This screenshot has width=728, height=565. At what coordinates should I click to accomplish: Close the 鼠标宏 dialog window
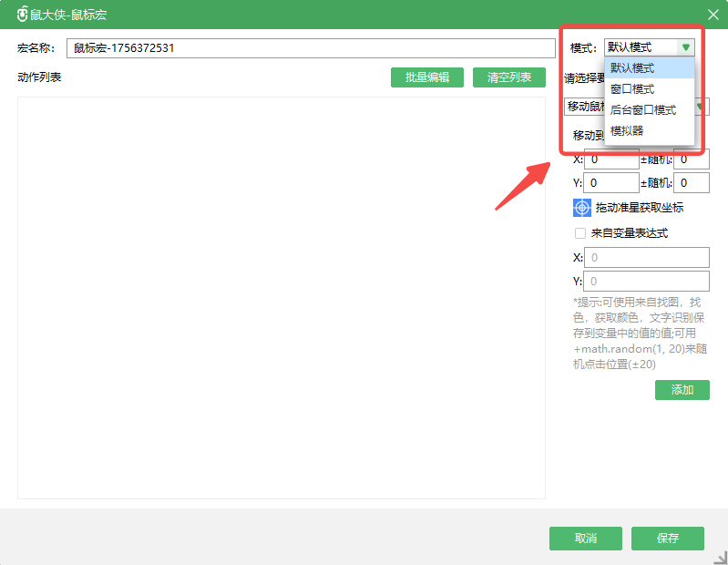(x=713, y=15)
